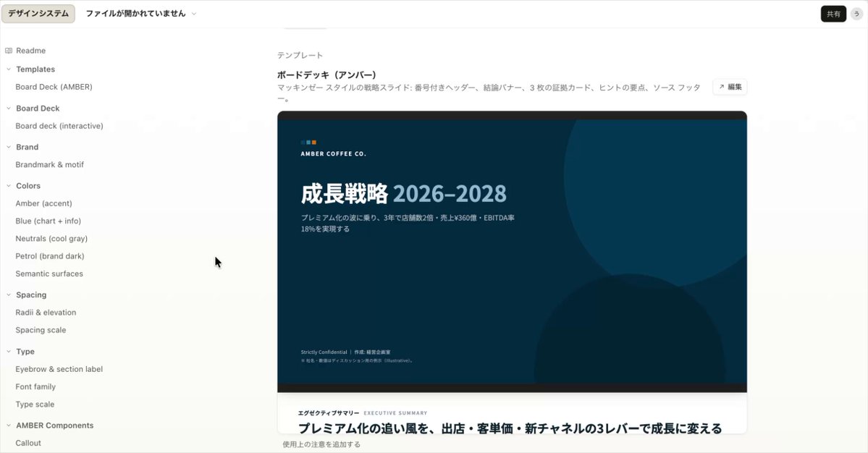Open Brandmark & motif item
868x453 pixels.
50,165
